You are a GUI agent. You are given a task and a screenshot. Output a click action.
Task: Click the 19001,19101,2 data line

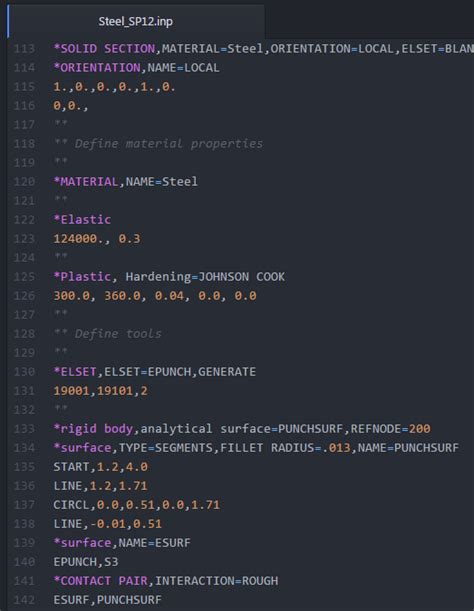[100, 391]
